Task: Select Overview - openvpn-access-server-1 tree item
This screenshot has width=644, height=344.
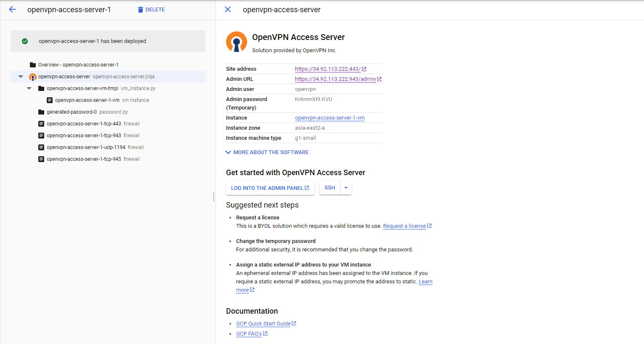Action: [78, 65]
